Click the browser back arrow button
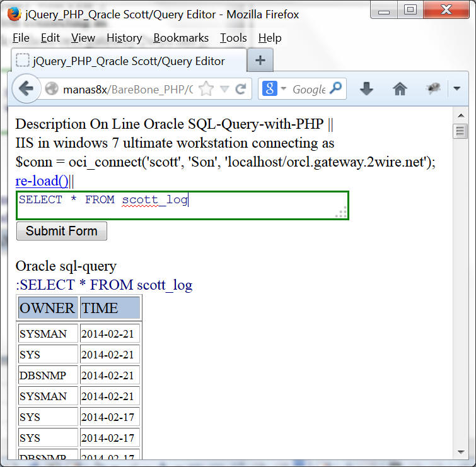 [26, 89]
